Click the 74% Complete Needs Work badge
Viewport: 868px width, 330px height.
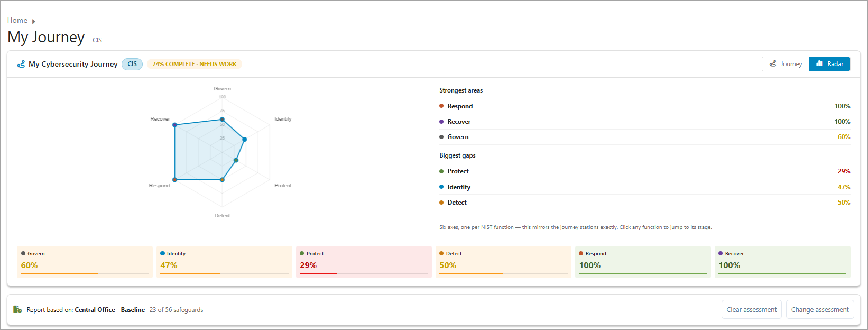(195, 64)
